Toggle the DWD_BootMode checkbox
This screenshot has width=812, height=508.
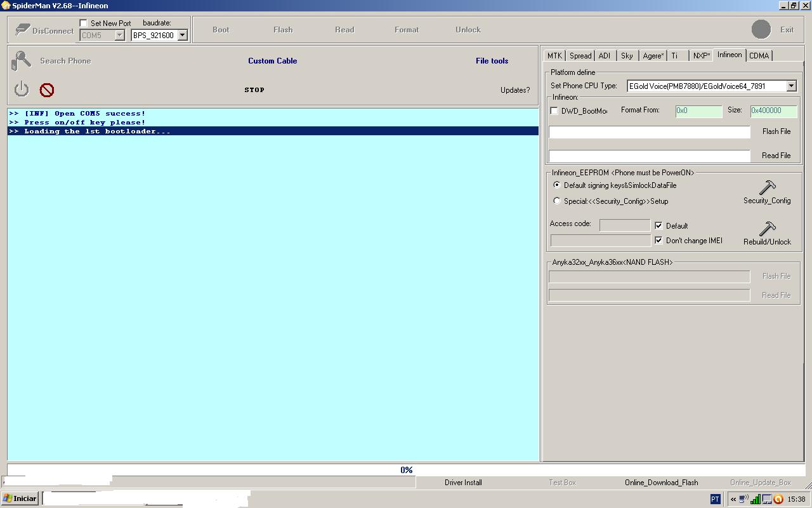point(554,111)
